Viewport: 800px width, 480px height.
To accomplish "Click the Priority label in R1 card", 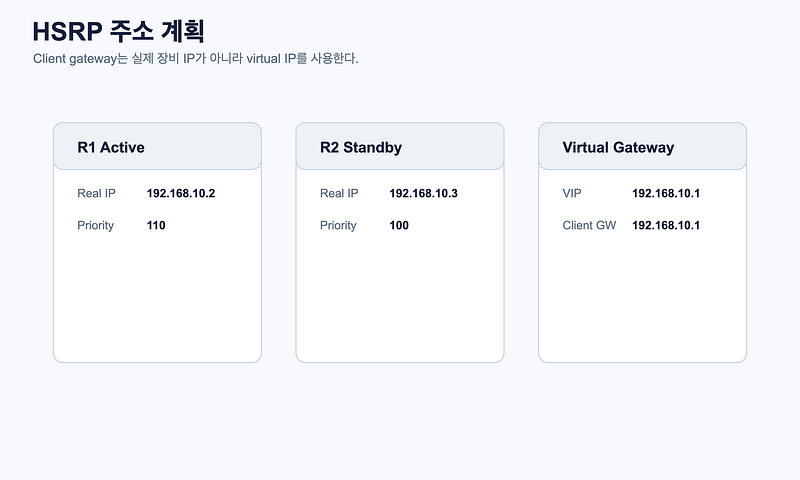I will pos(95,225).
